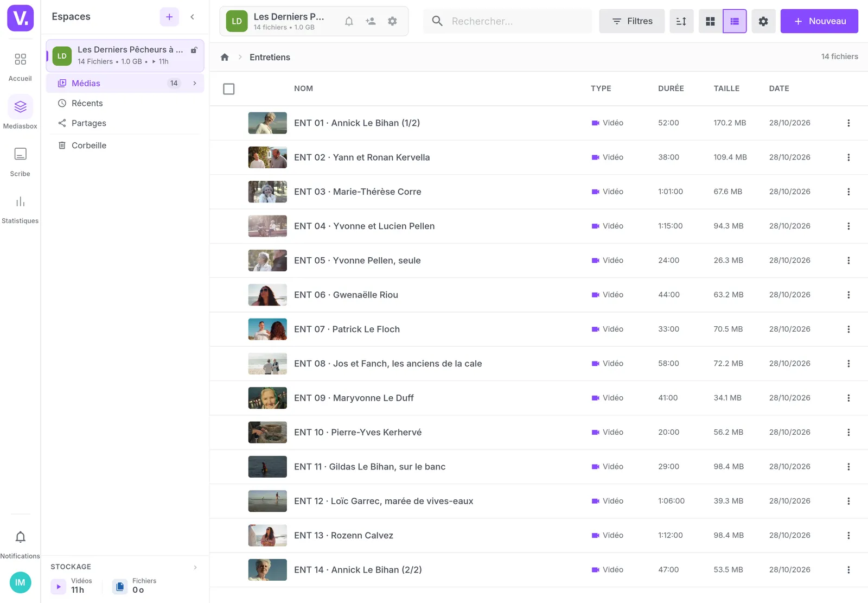Click the IM user avatar
The image size is (868, 603).
click(20, 582)
